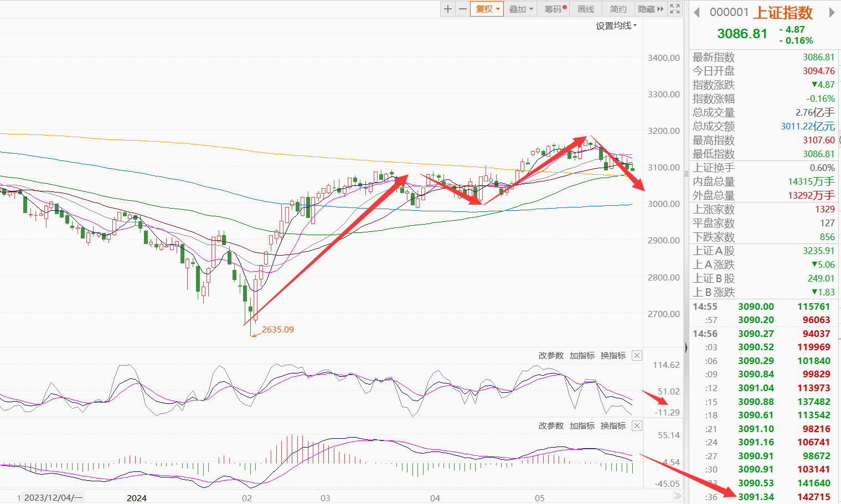Zoom in chart with plus icon
Image resolution: width=841 pixels, height=504 pixels.
coord(448,9)
